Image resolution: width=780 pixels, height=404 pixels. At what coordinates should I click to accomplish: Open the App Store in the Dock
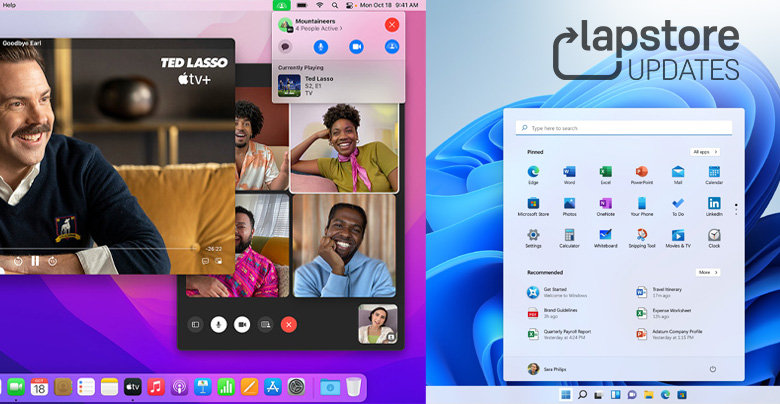coord(273,386)
